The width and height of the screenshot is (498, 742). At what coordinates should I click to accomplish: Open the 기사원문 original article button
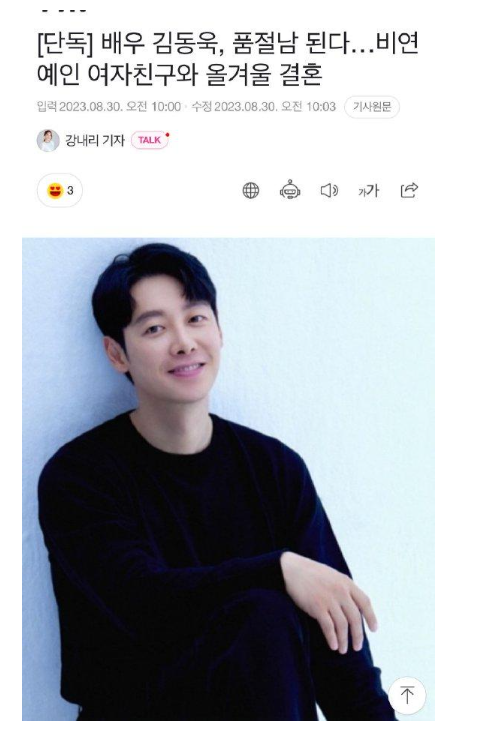coord(372,107)
